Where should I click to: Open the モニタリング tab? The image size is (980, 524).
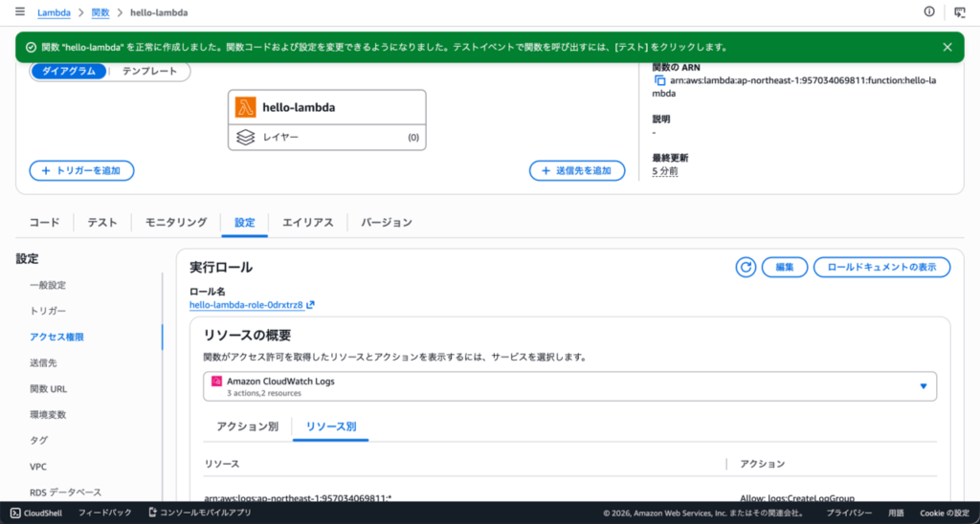click(x=176, y=223)
